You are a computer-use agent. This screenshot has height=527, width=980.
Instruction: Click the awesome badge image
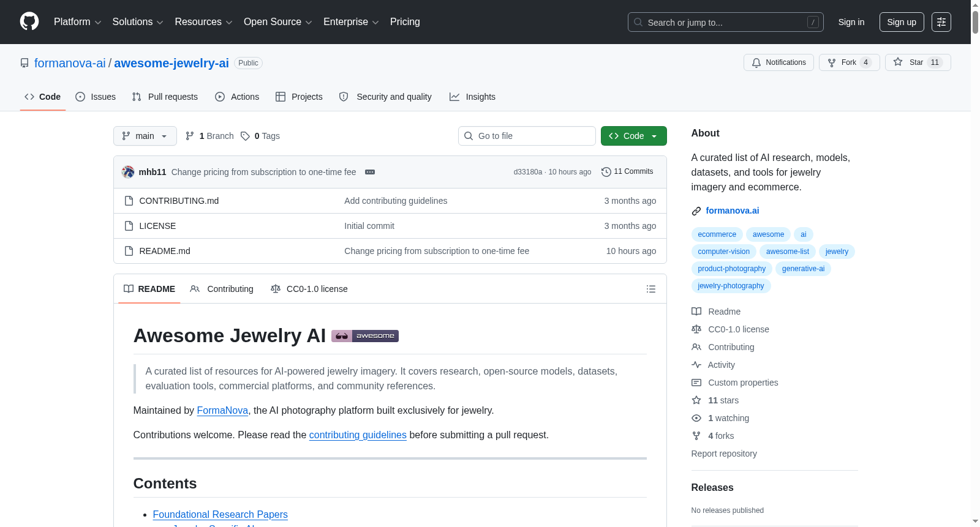click(365, 336)
